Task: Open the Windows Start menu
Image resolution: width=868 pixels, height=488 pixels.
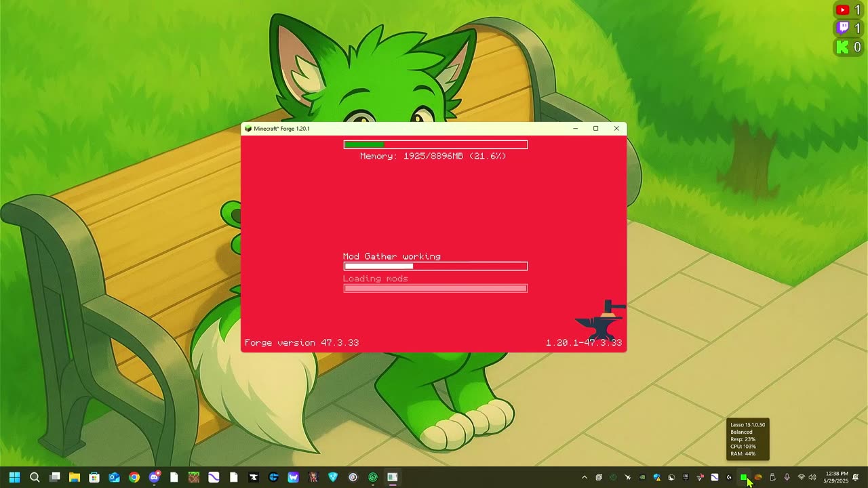Action: pos(14,477)
